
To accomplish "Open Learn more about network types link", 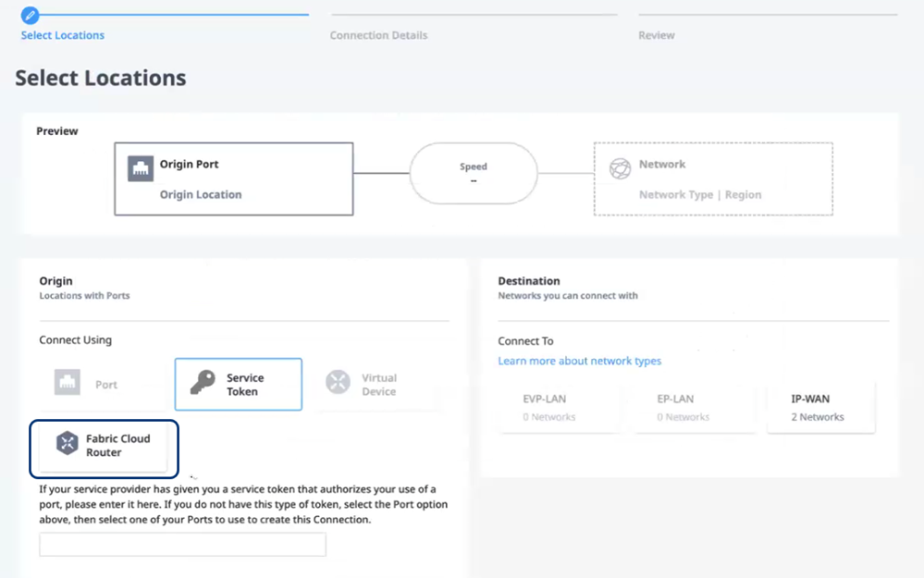I will click(579, 361).
